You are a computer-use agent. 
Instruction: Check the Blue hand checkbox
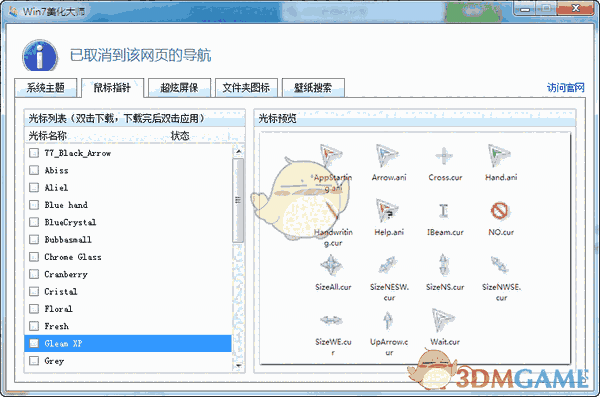pos(34,205)
